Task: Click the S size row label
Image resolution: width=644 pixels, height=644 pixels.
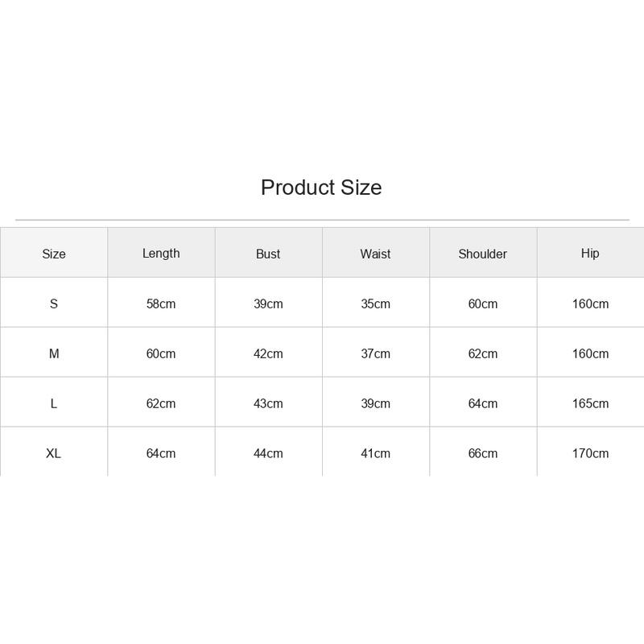Action: [54, 303]
